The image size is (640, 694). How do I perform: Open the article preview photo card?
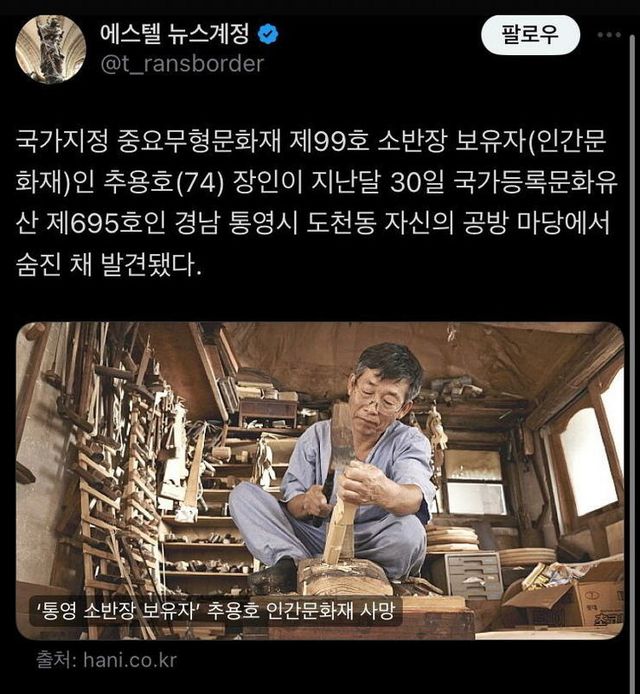320,481
